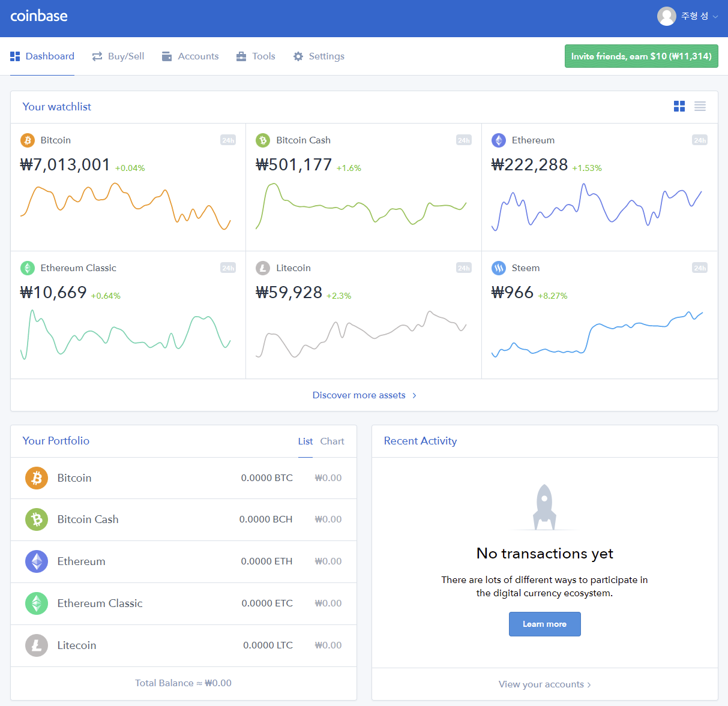Click the 0.0000 ETH balance
Viewport: 728px width, 706px height.
click(267, 561)
